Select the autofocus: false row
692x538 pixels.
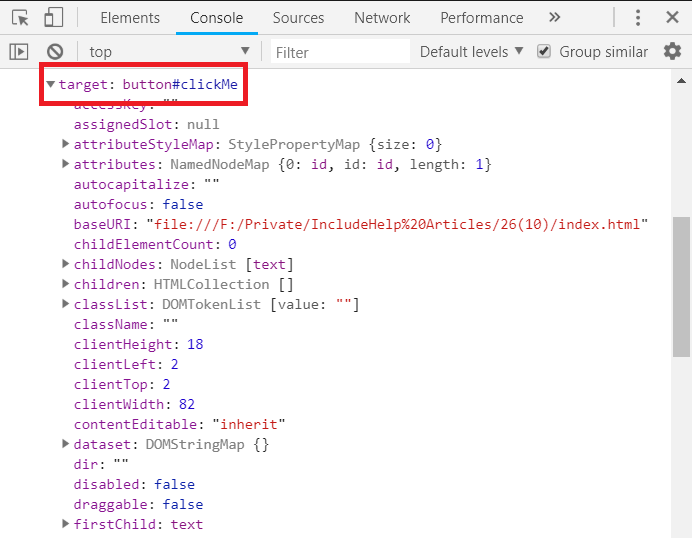pos(139,204)
